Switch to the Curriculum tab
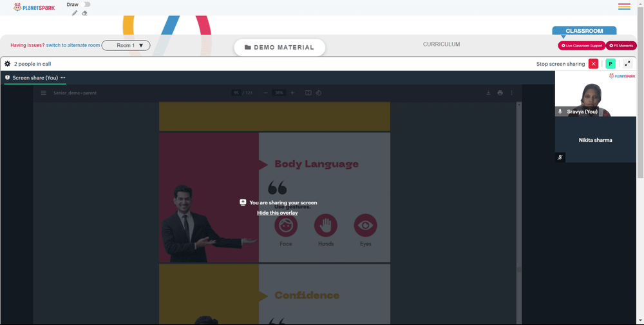 pos(442,44)
